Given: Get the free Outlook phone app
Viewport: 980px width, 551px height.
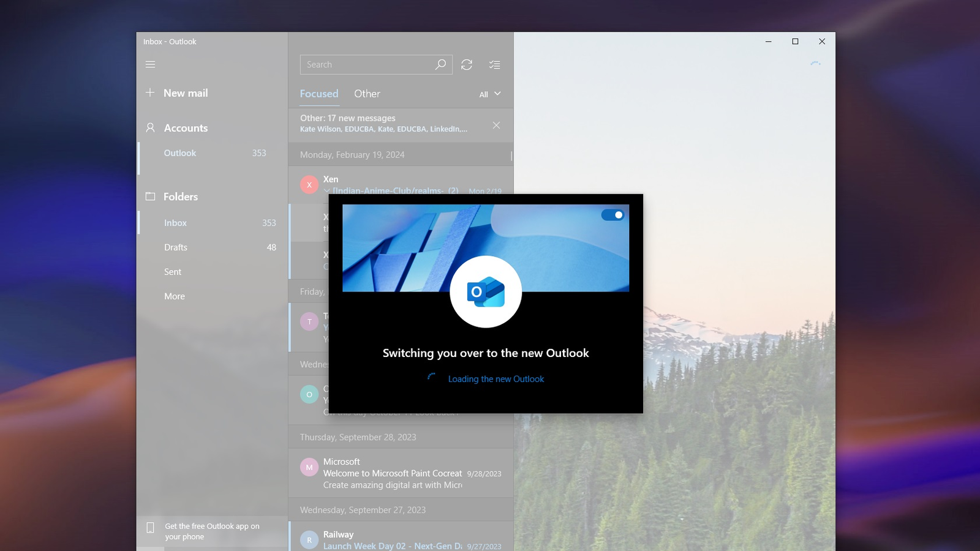Looking at the screenshot, I should 212,531.
